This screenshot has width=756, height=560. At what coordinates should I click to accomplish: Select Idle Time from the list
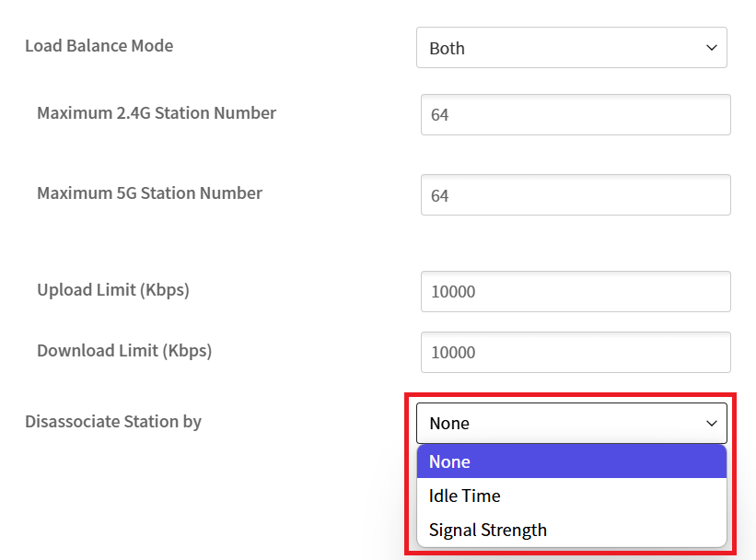[x=571, y=496]
